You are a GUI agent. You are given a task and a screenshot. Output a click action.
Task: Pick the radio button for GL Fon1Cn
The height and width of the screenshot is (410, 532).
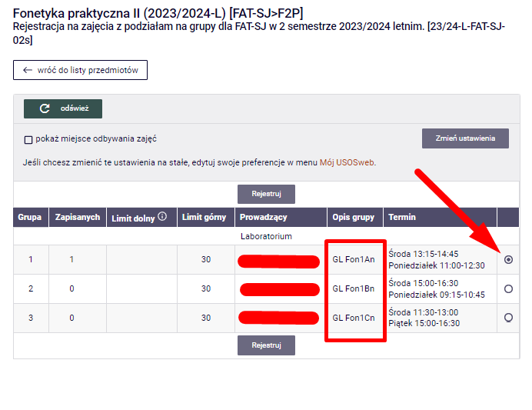pyautogui.click(x=508, y=317)
